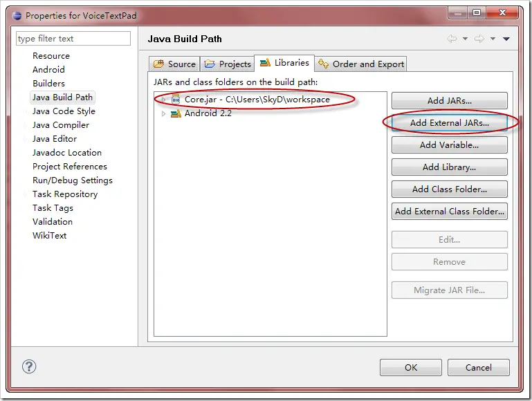Select Validation entry
The image size is (532, 401).
click(x=53, y=222)
